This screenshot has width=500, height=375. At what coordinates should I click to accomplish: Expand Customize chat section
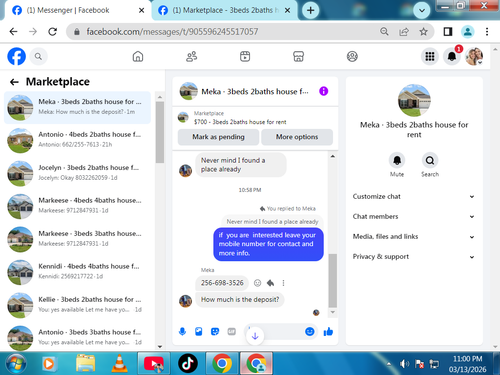coord(413,197)
